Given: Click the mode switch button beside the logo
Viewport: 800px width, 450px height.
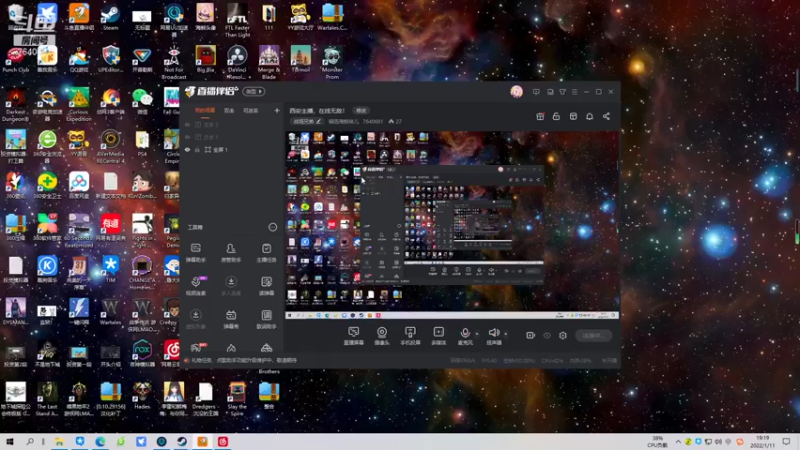Looking at the screenshot, I should pos(254,91).
